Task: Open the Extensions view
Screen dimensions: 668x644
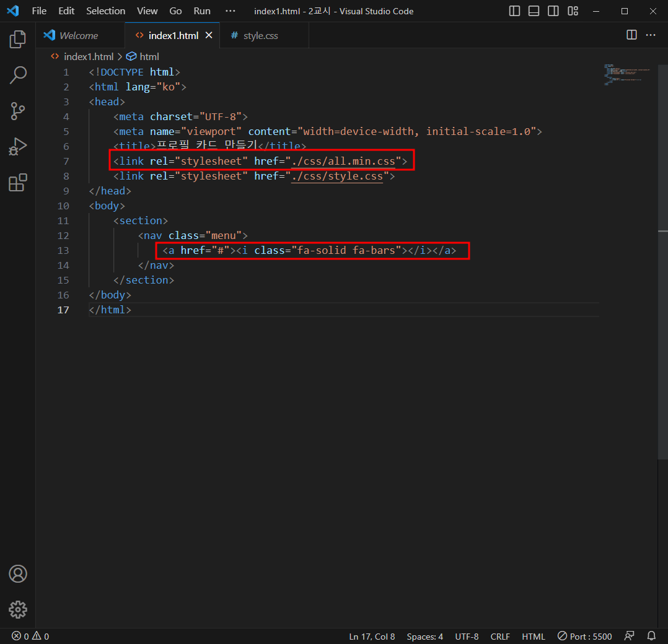Action: coord(17,183)
